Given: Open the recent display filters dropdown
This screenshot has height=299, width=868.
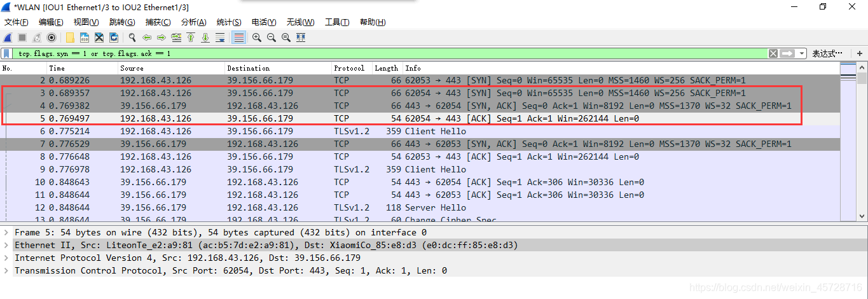Looking at the screenshot, I should point(802,53).
